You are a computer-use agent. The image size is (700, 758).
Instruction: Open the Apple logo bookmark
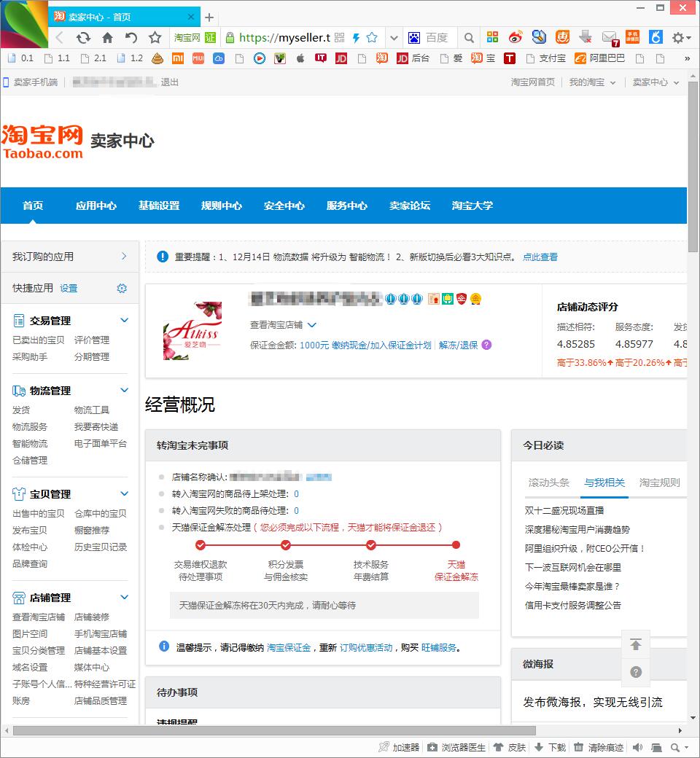click(x=300, y=58)
